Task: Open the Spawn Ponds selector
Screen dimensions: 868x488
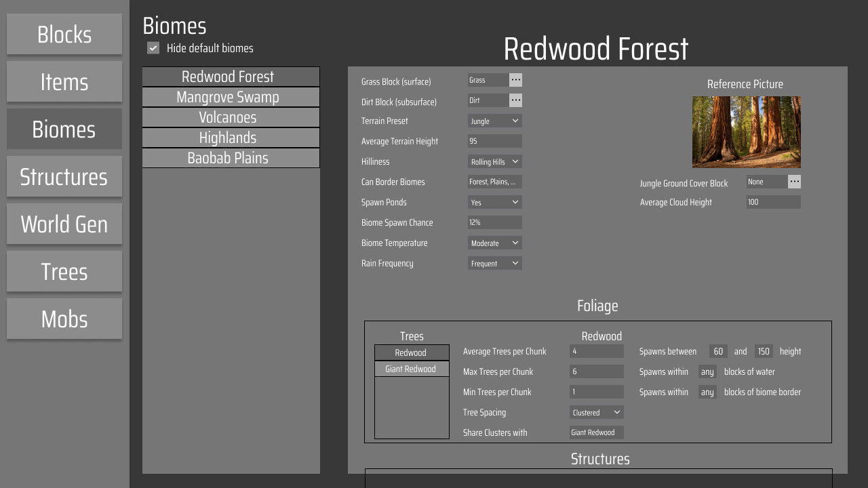Action: (494, 202)
